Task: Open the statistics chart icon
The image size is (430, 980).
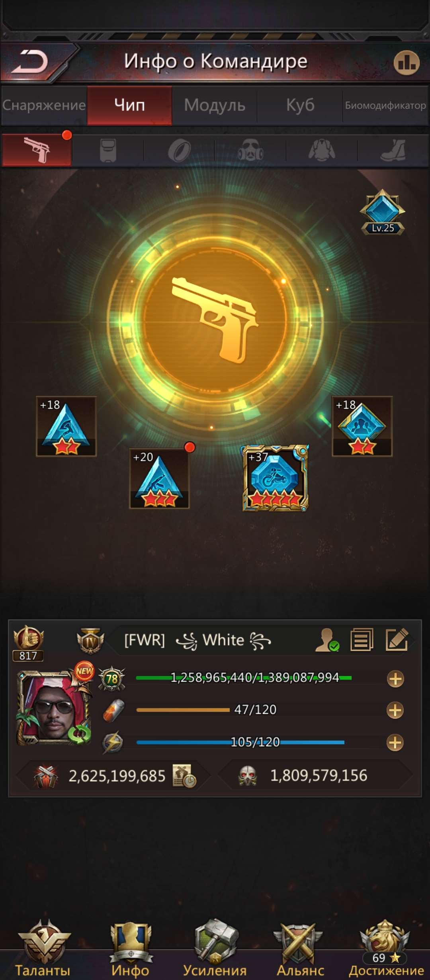Action: pyautogui.click(x=407, y=63)
